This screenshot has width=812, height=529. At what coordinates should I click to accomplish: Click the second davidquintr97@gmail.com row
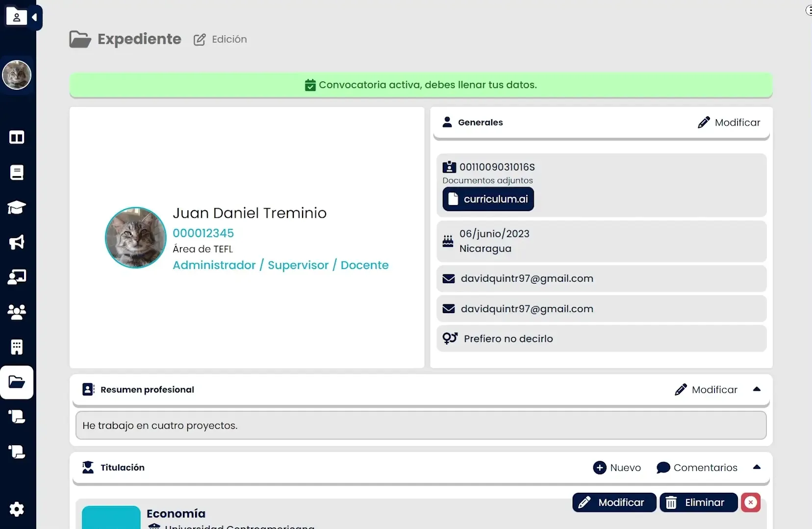(601, 309)
